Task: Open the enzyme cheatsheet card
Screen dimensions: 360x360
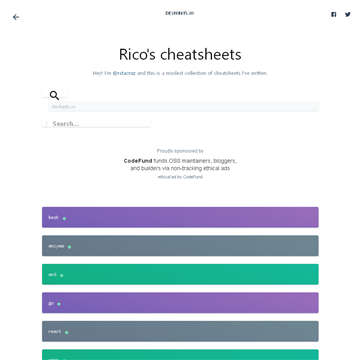Action: click(180, 246)
